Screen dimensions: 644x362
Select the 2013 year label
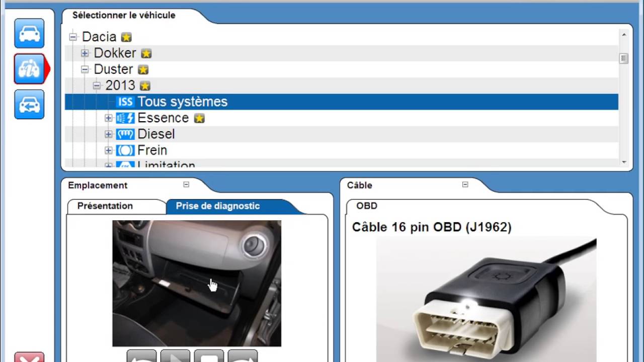(120, 85)
